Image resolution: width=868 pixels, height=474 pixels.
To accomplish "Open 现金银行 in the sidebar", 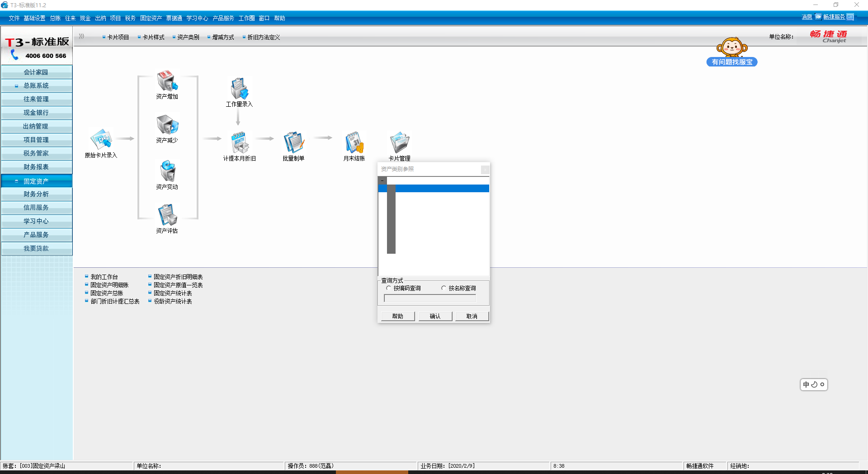I will (x=37, y=113).
